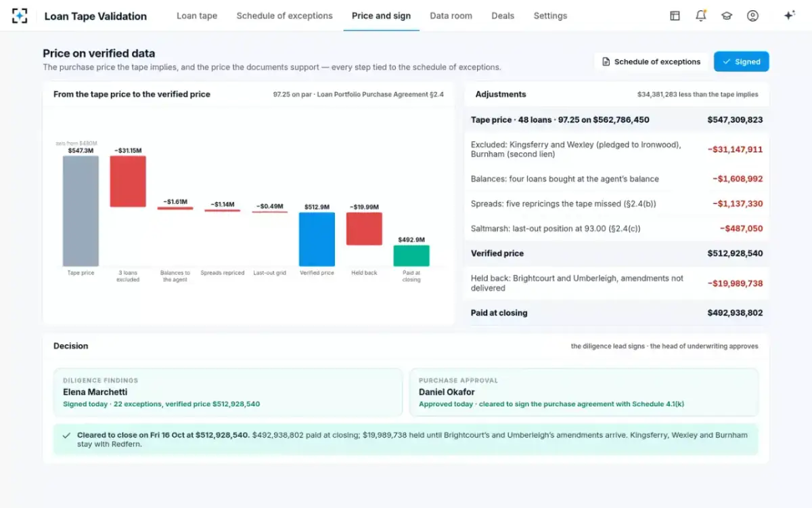The image size is (812, 508).
Task: Open Elena Marchetti diligence findings card
Action: [x=228, y=392]
